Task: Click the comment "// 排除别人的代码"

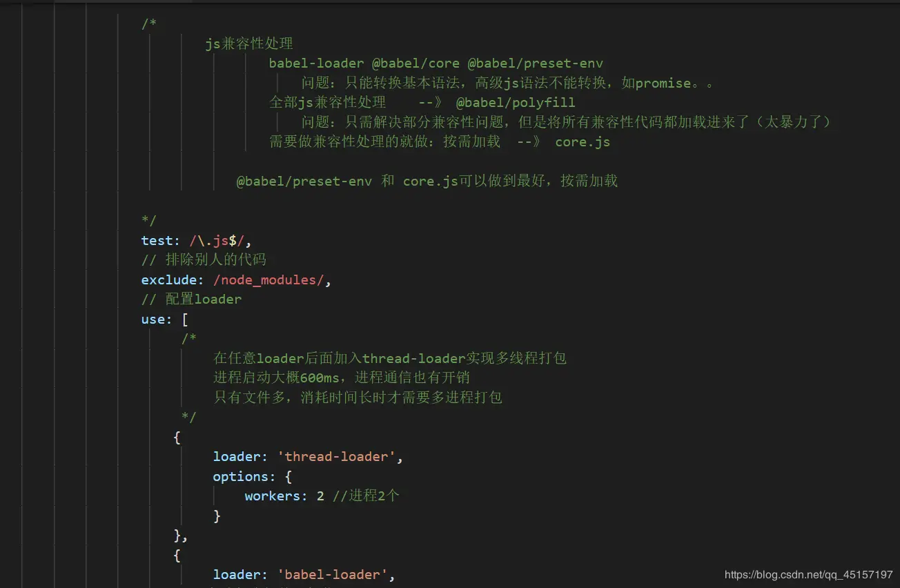Action: point(204,260)
